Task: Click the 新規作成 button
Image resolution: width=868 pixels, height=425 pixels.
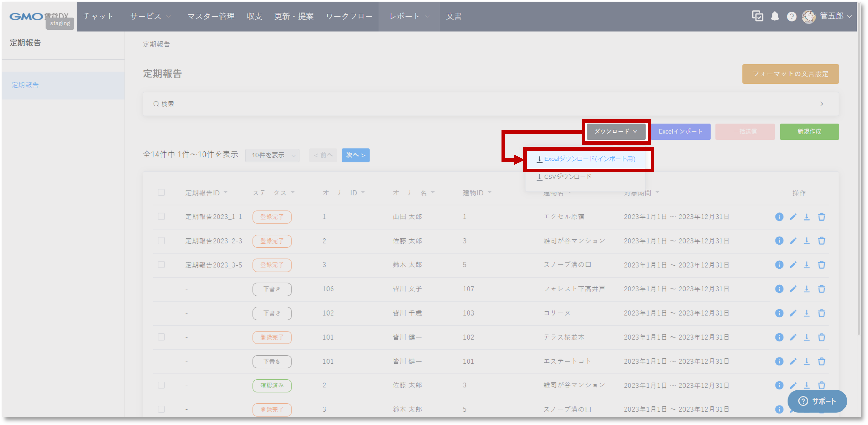Action: 809,131
